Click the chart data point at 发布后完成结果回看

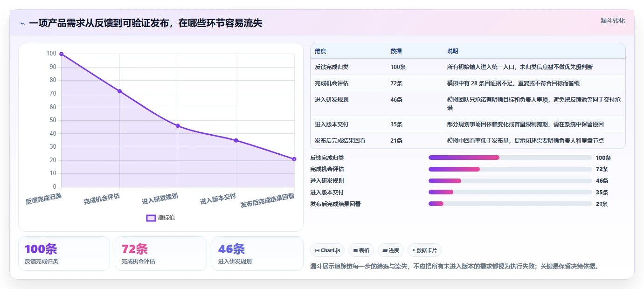[294, 159]
